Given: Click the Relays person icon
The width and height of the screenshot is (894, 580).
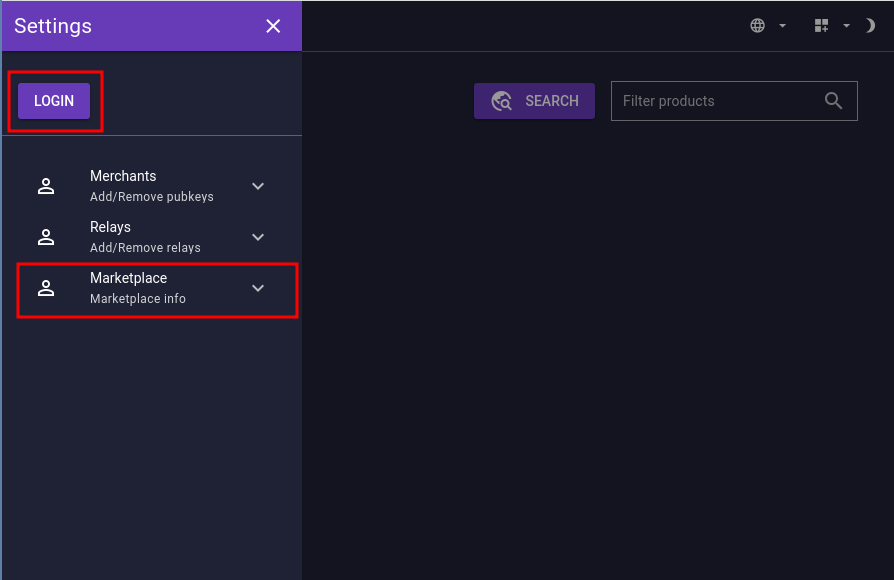Looking at the screenshot, I should (x=46, y=237).
